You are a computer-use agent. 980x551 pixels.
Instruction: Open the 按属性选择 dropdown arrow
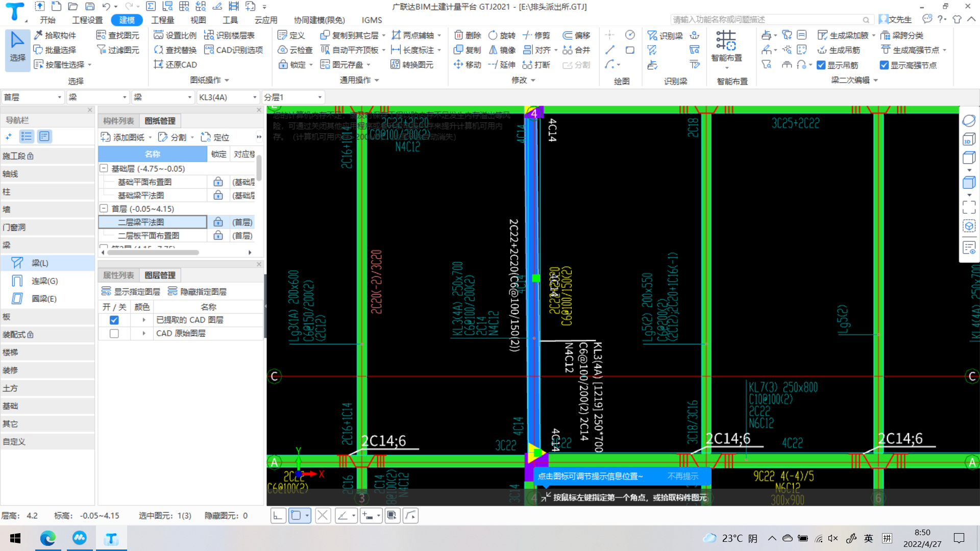[90, 65]
